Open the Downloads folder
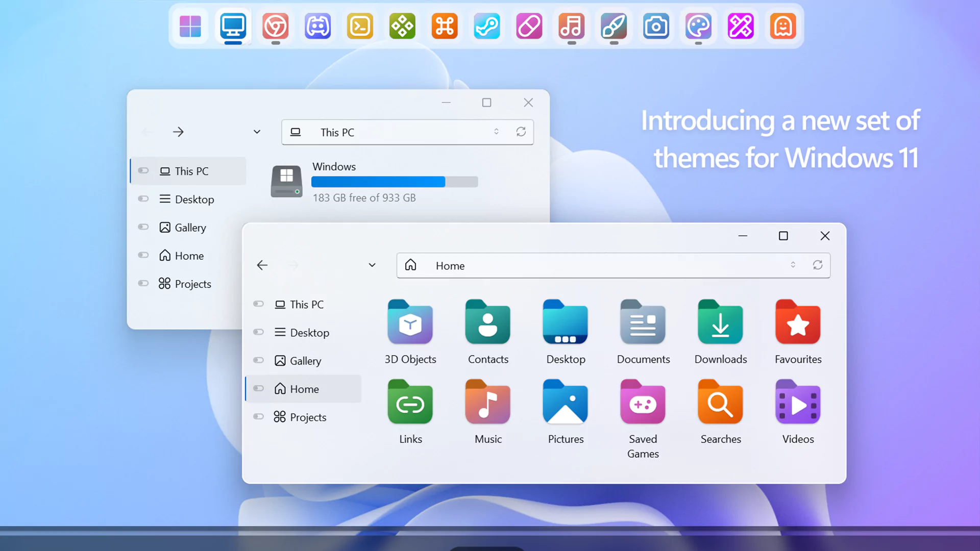 720,322
